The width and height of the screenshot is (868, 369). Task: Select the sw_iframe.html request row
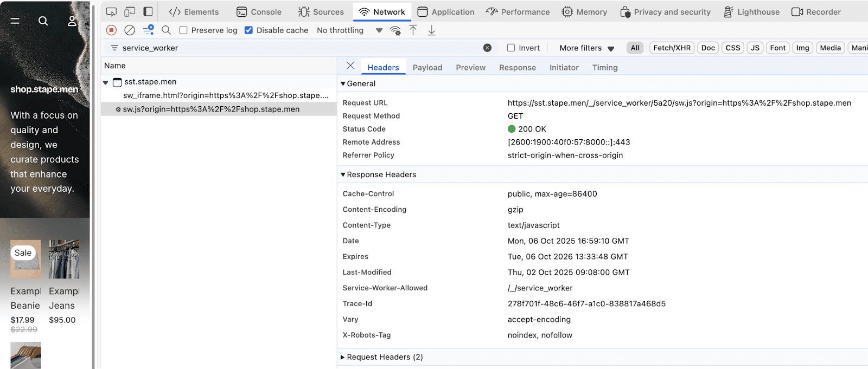tap(225, 95)
